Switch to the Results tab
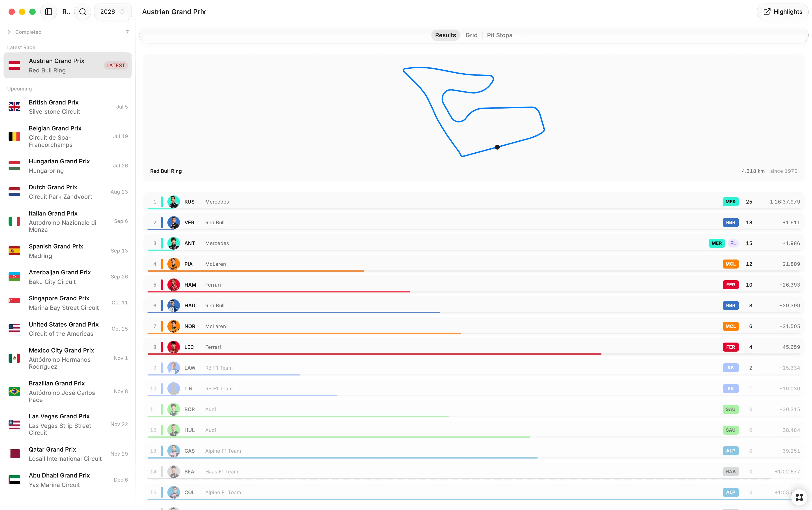The height and width of the screenshot is (510, 812). coord(445,35)
